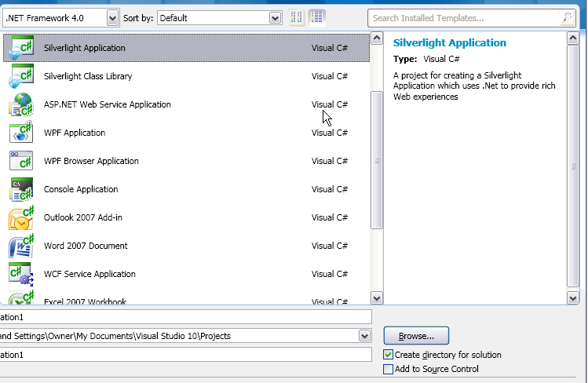Click the template list scrollbar thumb
This screenshot has width=588, height=383.
[x=377, y=160]
